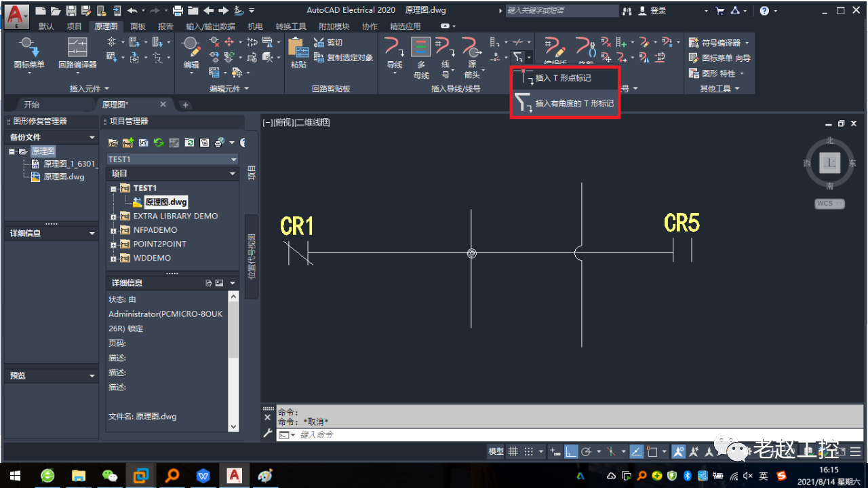
Task: Click the 粘贴 paste clipboard icon
Action: tap(298, 54)
